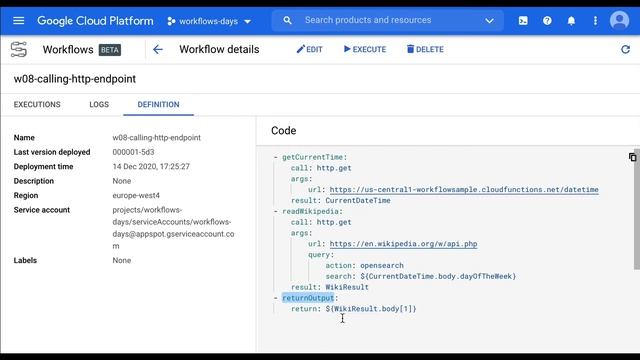Click the 'action: opensearch' code line
The image size is (640, 360).
[x=364, y=265]
